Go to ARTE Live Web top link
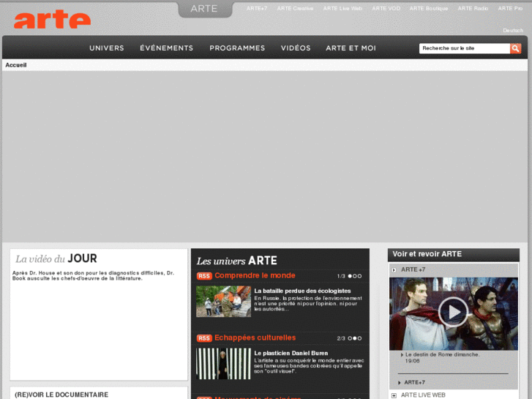 pos(342,9)
